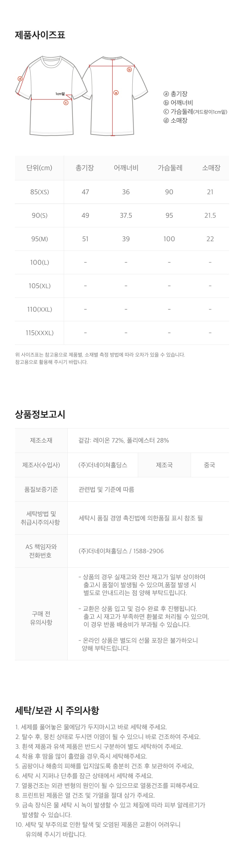This screenshot has width=244, height=868.
Task: Click the 세탁/보관 시 주의사항 heading
Action: click(57, 710)
